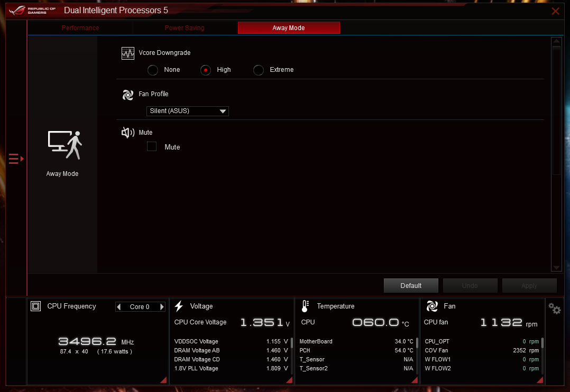570x392 pixels.
Task: Select the Away Mode tab
Action: click(289, 28)
